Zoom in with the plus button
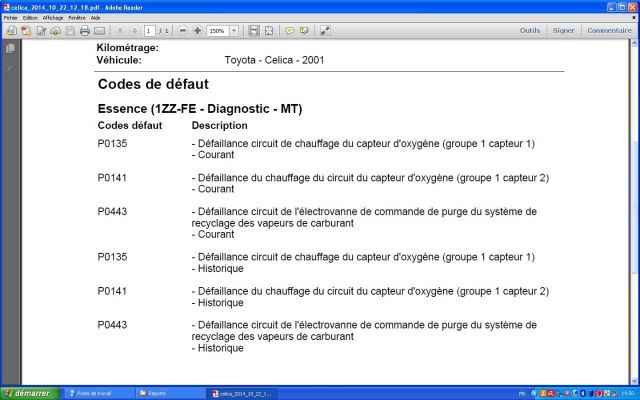Image resolution: width=640 pixels, height=400 pixels. [198, 31]
